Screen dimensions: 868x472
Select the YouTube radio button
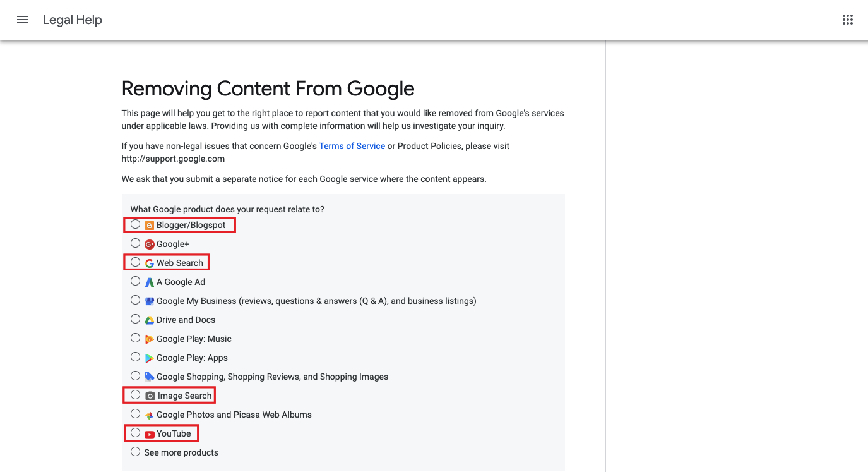tap(135, 433)
